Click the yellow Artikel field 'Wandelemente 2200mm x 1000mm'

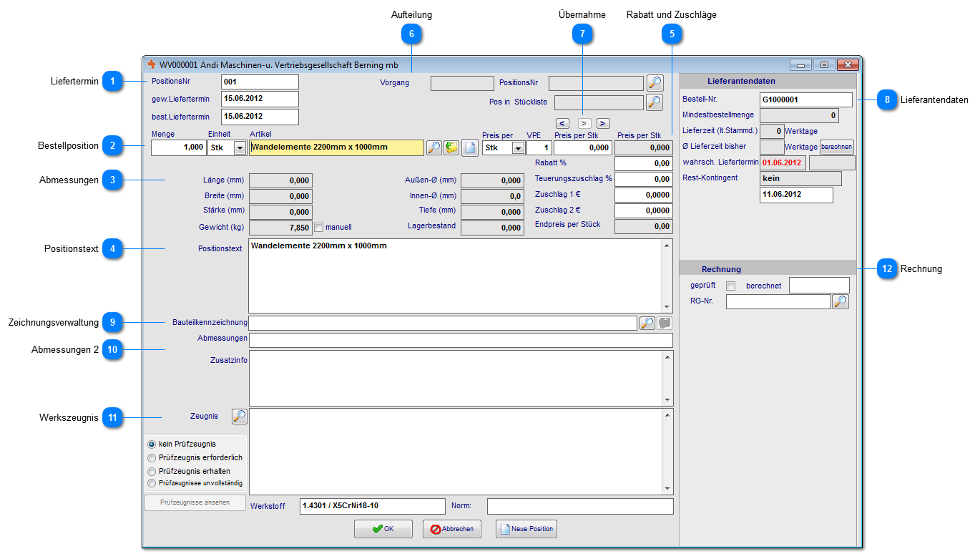point(337,148)
